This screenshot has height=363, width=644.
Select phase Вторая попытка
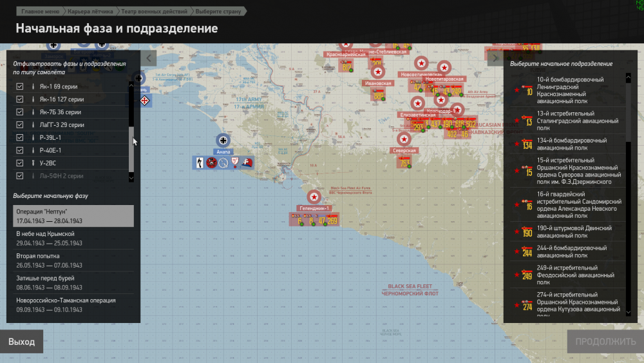point(73,260)
